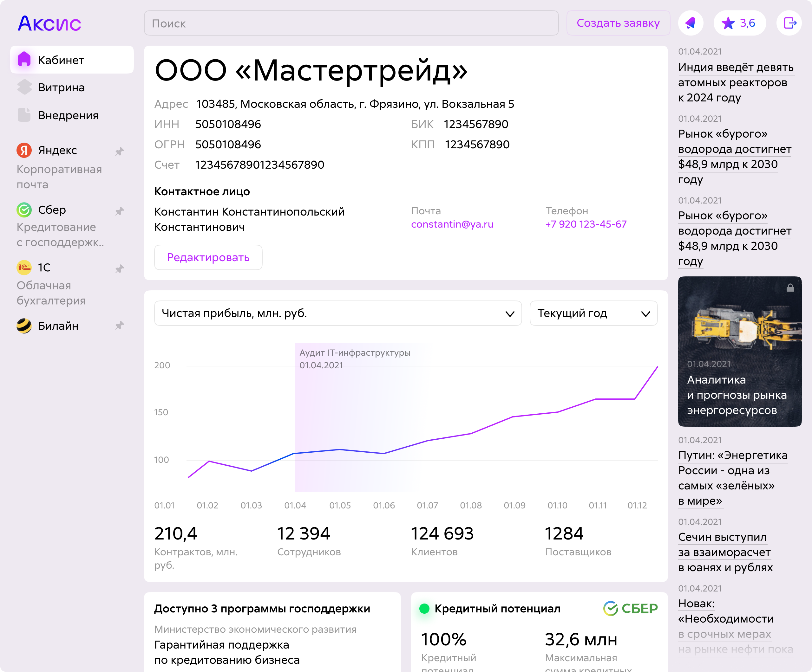Click the Создать заявку button
The height and width of the screenshot is (672, 812).
[618, 23]
